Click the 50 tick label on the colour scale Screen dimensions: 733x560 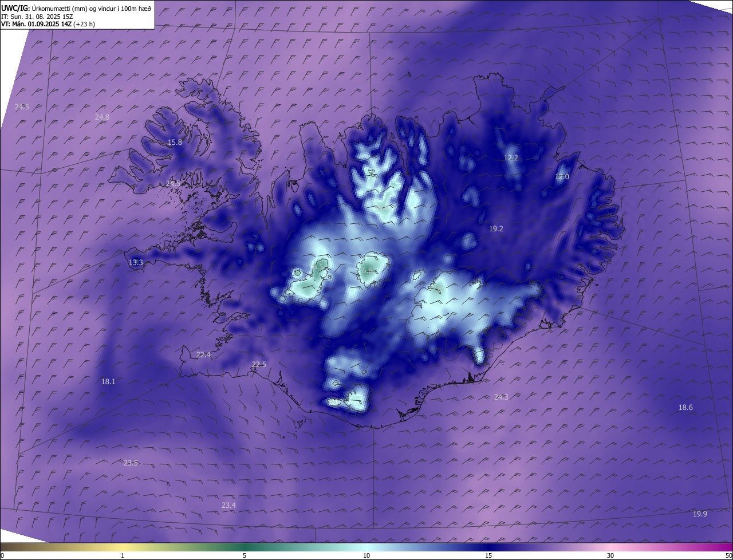pos(728,555)
